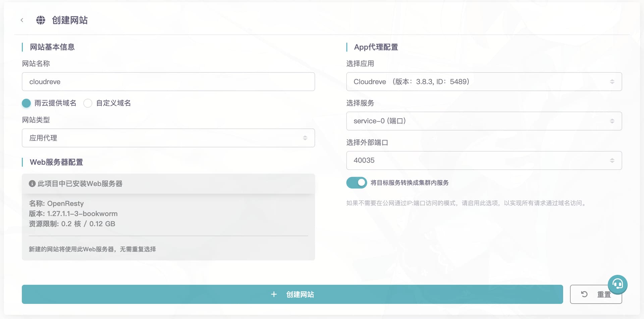The image size is (644, 319).
Task: Click the 此项目中已安装Web服务器 notice text
Action: (x=80, y=183)
